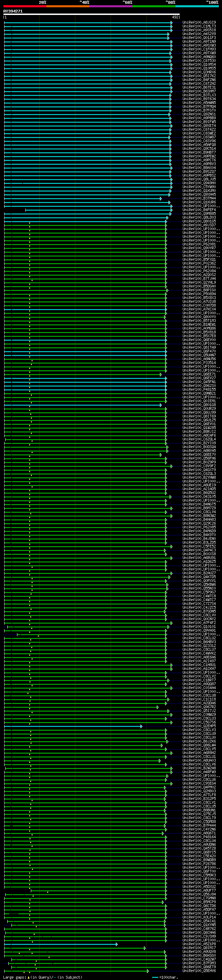Click the red ~20% legend color segment
Screen dimensions: 222x980
(25, 6)
